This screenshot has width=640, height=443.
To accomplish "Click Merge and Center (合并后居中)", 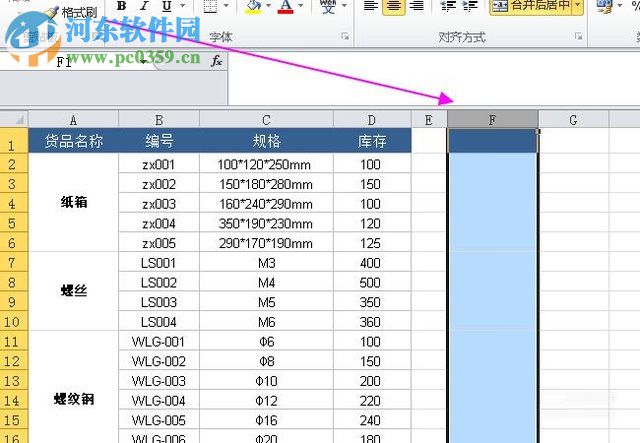I will pyautogui.click(x=531, y=6).
